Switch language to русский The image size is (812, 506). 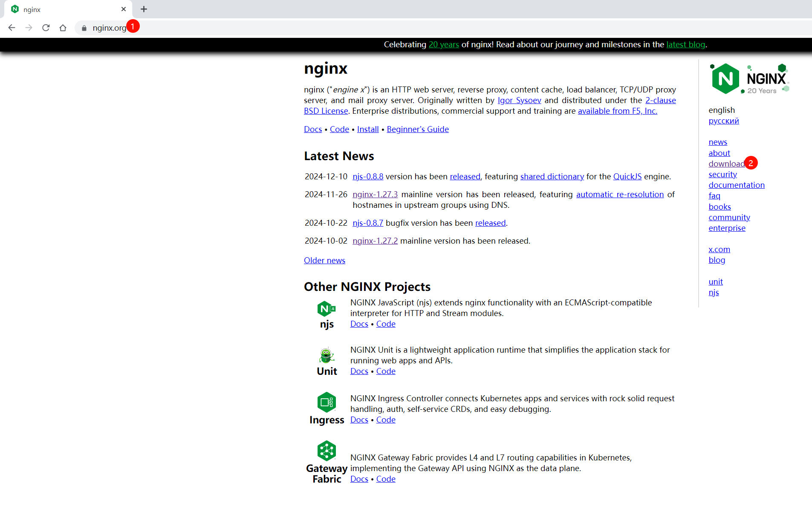pos(724,121)
